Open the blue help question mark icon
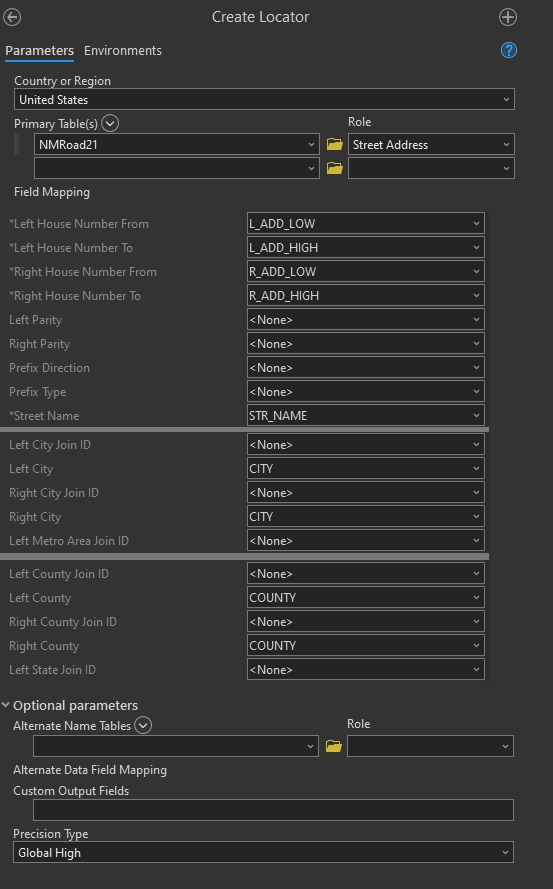Screen dimensions: 553x889 coord(509,50)
